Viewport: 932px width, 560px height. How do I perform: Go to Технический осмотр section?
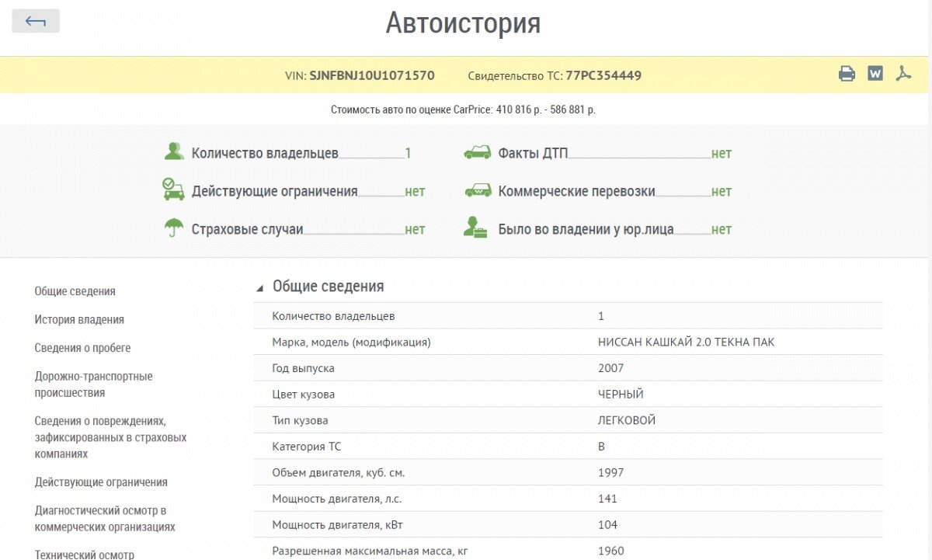point(84,555)
